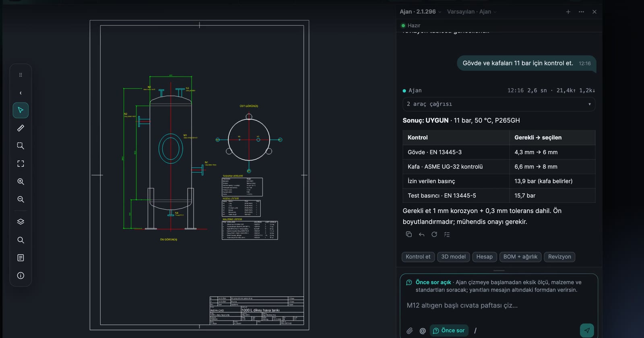Open the checklist icon under the reply

447,234
